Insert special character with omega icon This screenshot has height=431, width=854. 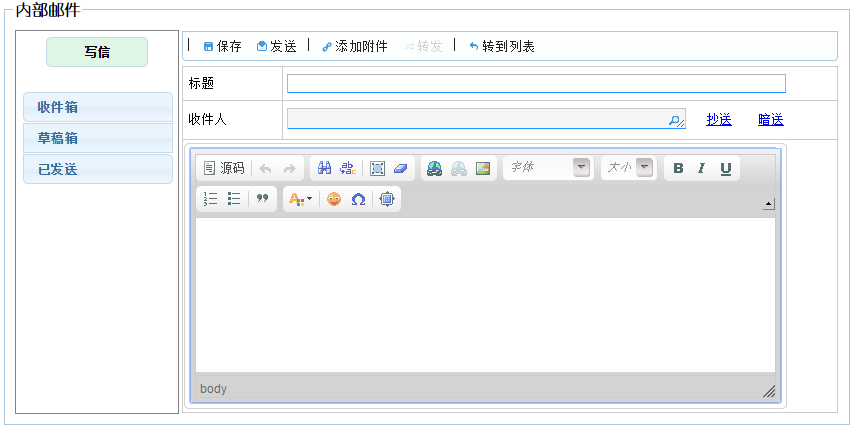(x=358, y=199)
